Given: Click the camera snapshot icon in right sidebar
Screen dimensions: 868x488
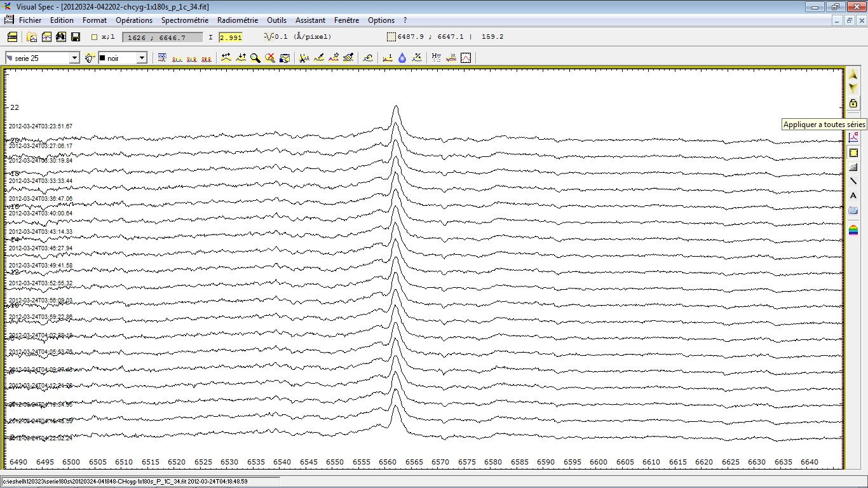Looking at the screenshot, I should tap(853, 210).
